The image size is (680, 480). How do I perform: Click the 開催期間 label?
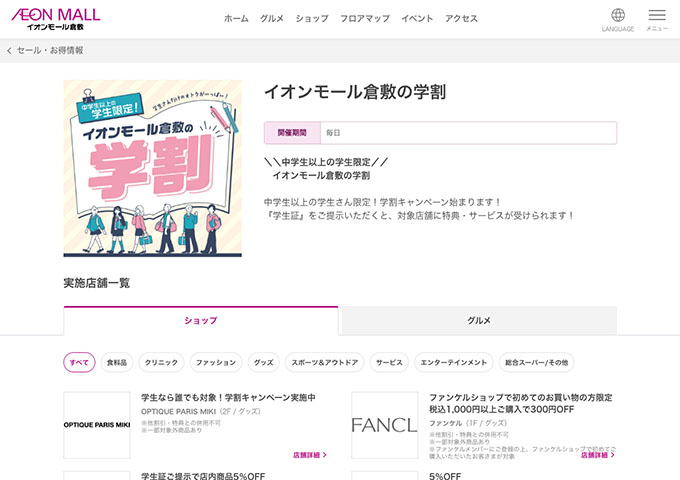[292, 133]
